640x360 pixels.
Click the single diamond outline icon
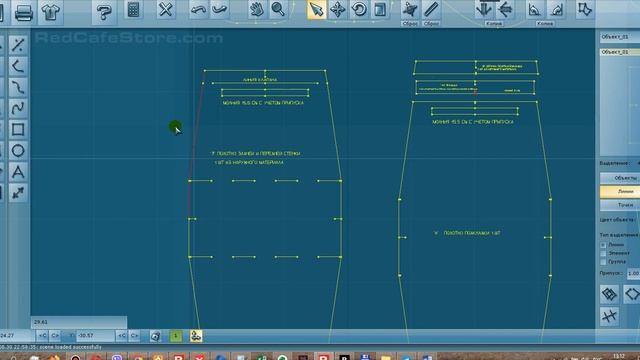pyautogui.click(x=632, y=294)
